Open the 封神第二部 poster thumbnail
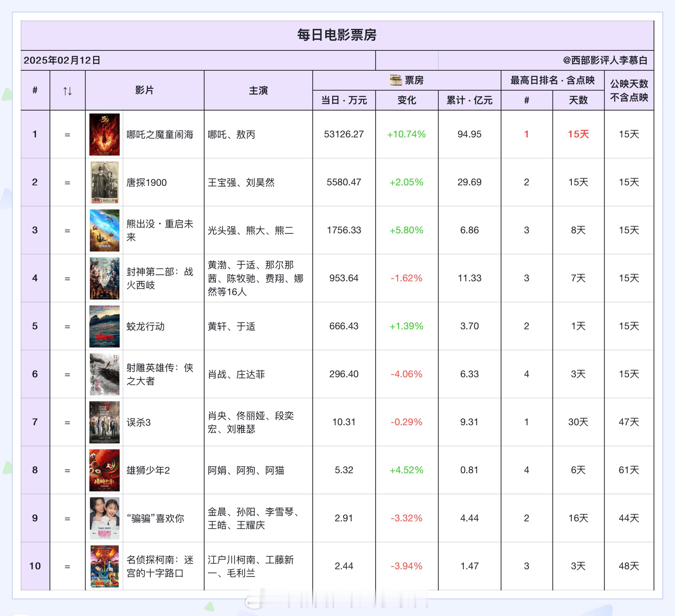This screenshot has height=616, width=675. pyautogui.click(x=104, y=278)
